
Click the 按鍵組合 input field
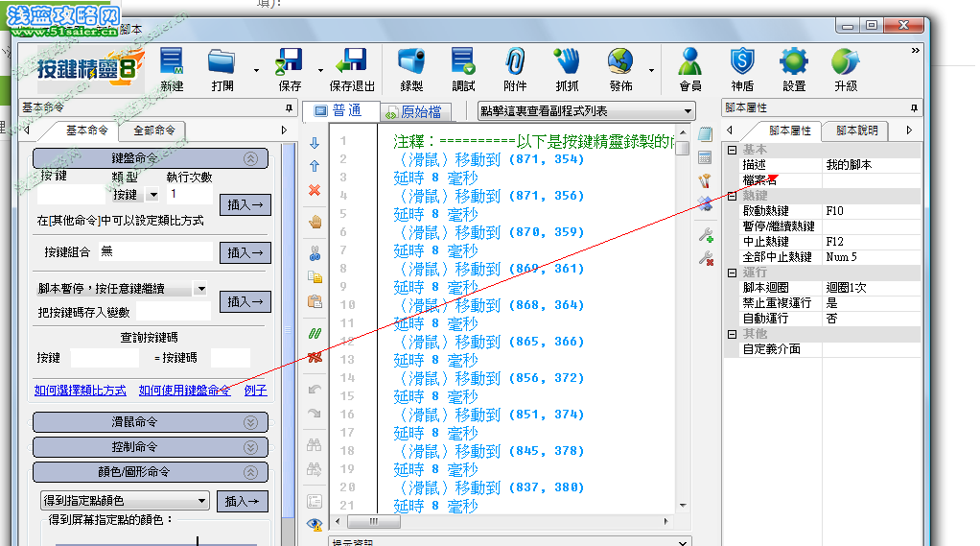tap(155, 251)
